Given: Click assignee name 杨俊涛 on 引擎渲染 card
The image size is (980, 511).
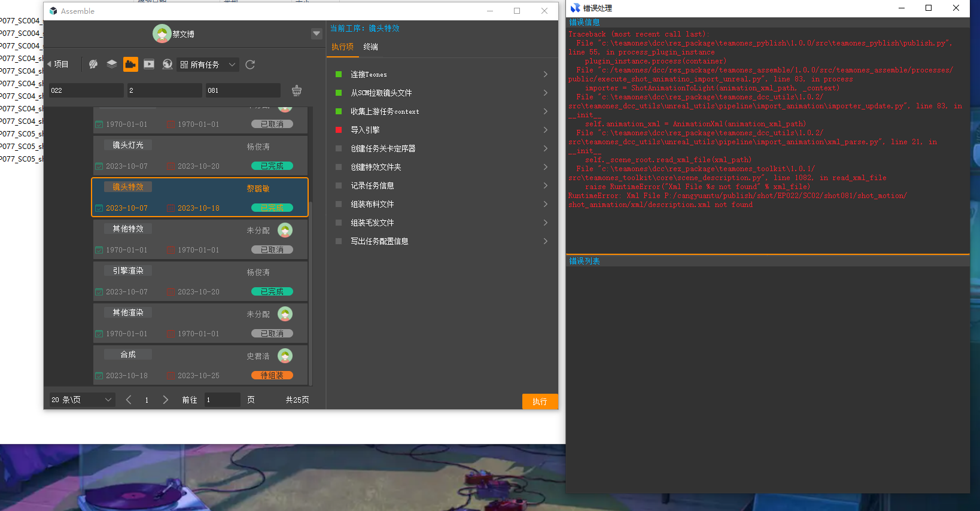Looking at the screenshot, I should click(x=258, y=272).
